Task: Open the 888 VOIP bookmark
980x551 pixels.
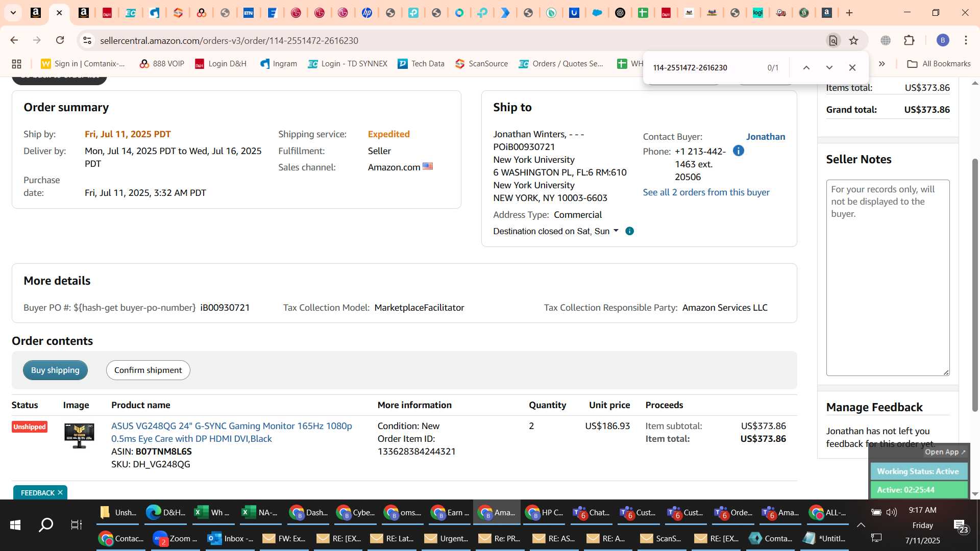Action: click(162, 64)
